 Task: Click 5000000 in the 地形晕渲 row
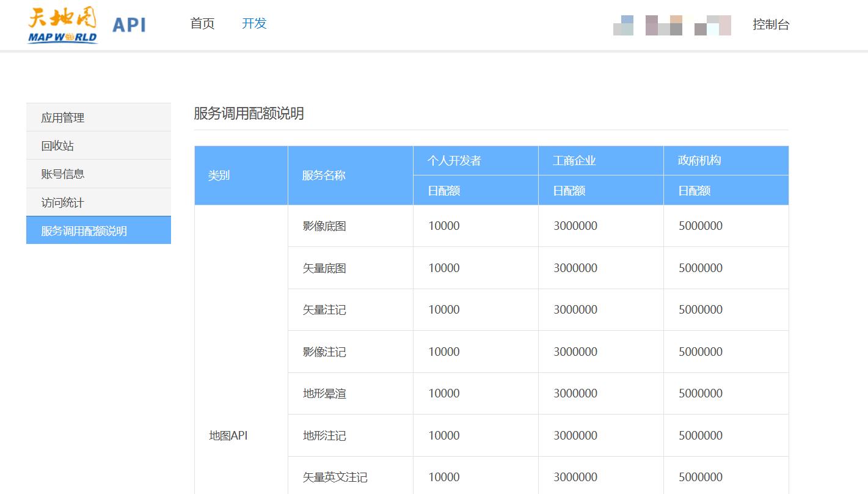tap(701, 393)
